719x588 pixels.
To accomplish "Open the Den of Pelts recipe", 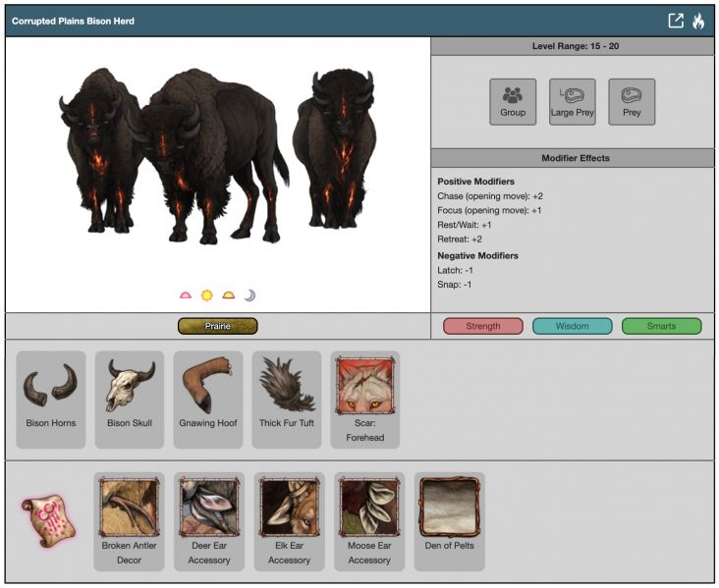I will pos(450,521).
